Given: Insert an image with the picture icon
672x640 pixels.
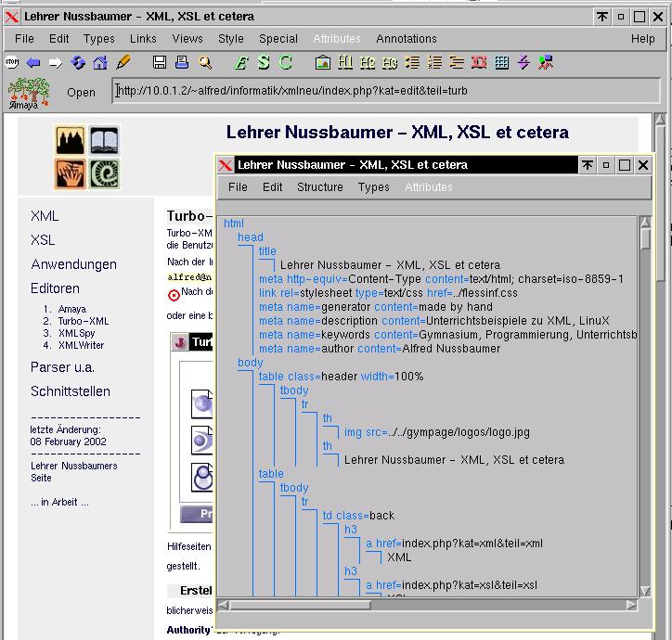Looking at the screenshot, I should 323,63.
